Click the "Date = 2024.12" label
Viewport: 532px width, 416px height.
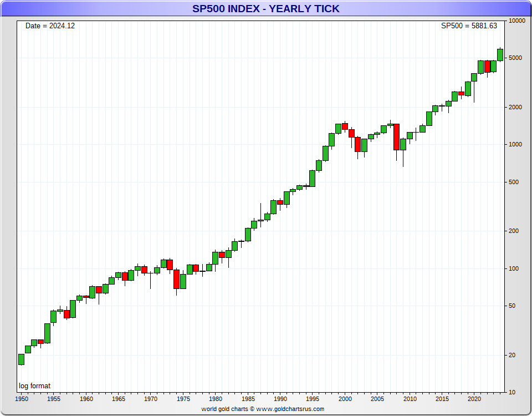point(50,26)
